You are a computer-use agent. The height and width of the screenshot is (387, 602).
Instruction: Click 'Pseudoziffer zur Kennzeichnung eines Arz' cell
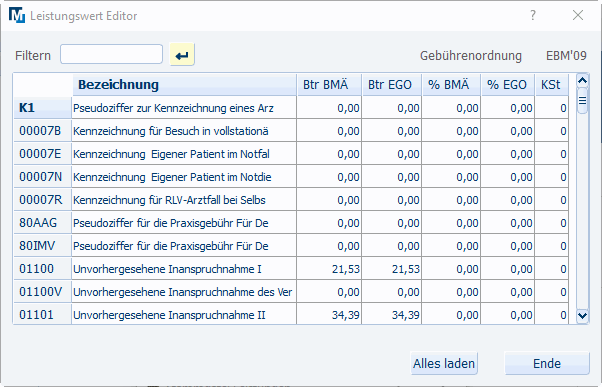click(184, 108)
